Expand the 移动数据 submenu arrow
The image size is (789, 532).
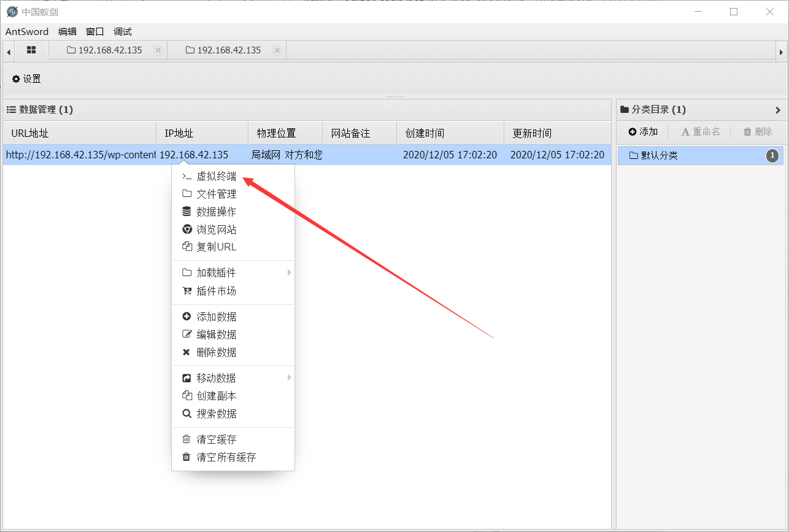pyautogui.click(x=288, y=377)
